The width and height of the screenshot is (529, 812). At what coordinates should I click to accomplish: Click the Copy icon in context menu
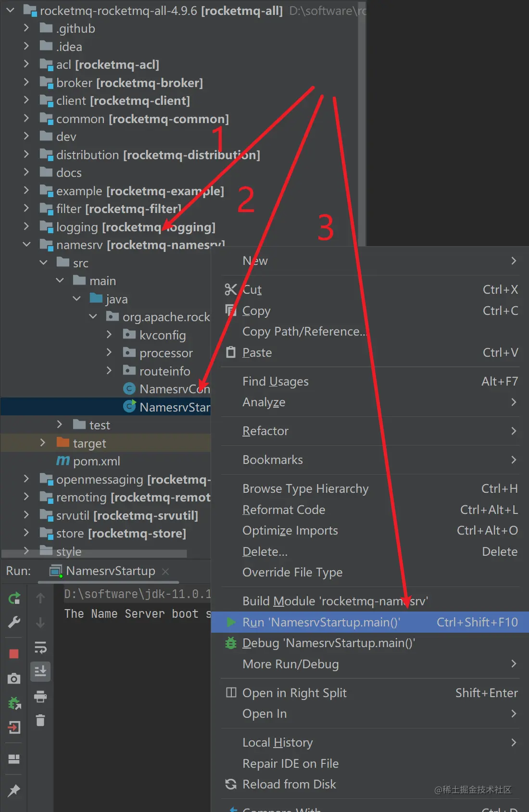coord(231,311)
